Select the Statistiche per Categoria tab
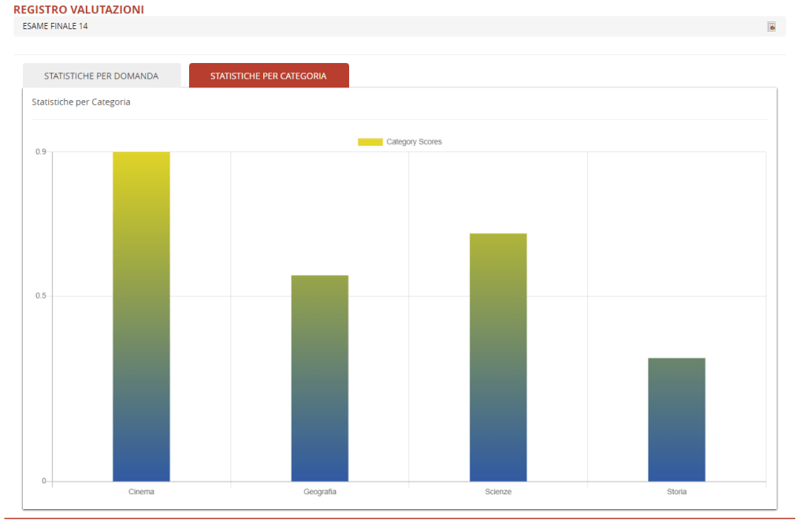Image resolution: width=807 pixels, height=532 pixels. tap(268, 76)
